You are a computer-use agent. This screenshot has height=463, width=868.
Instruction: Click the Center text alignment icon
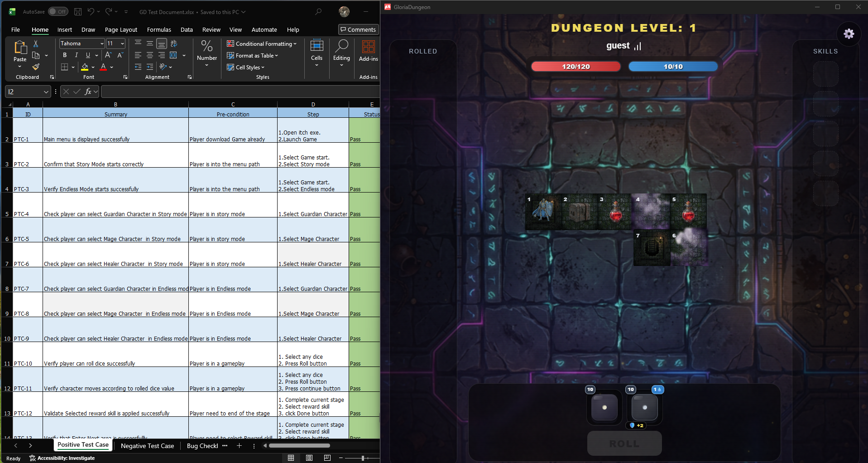[x=150, y=55]
